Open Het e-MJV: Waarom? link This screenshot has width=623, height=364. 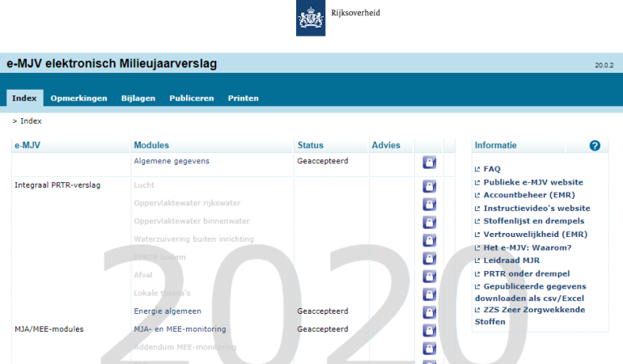528,248
